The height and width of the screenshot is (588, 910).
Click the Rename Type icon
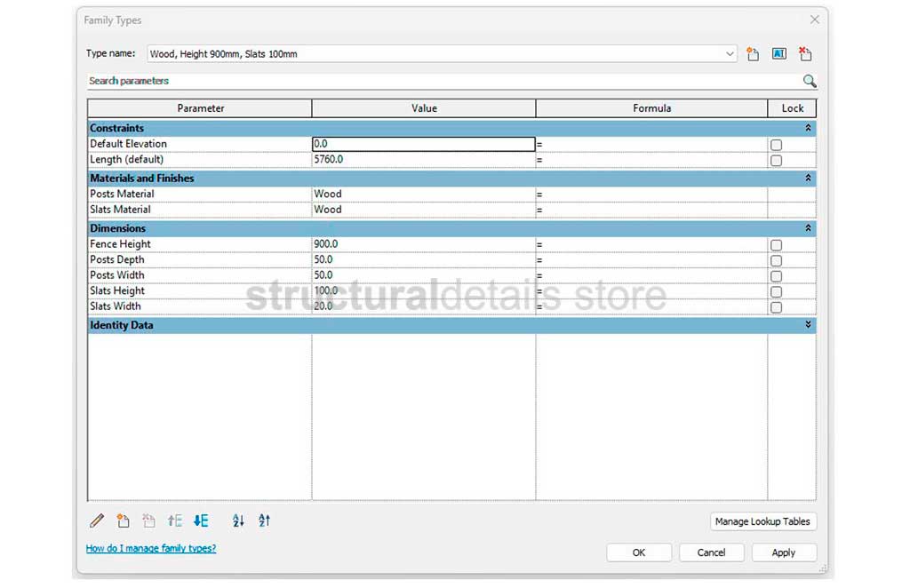pos(779,54)
